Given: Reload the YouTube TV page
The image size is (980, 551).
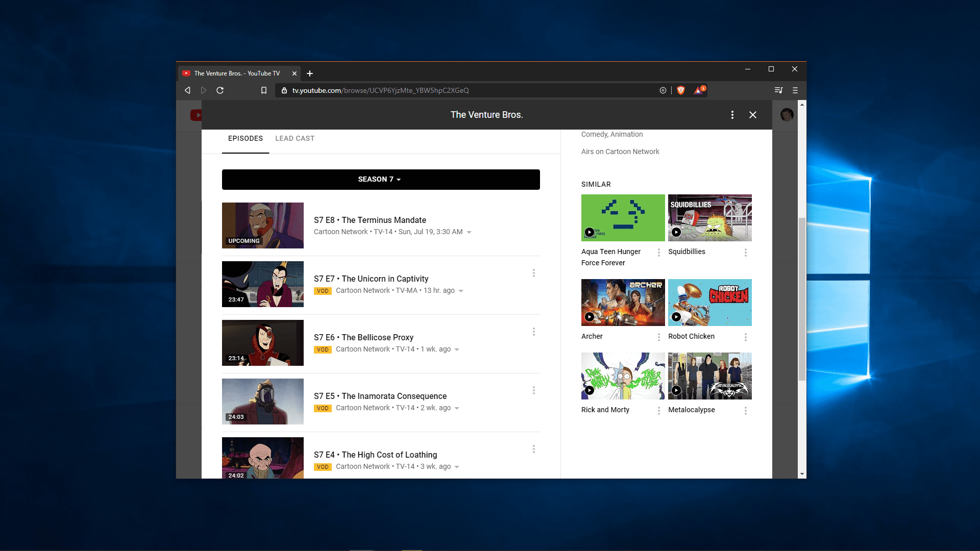Looking at the screenshot, I should (x=220, y=90).
